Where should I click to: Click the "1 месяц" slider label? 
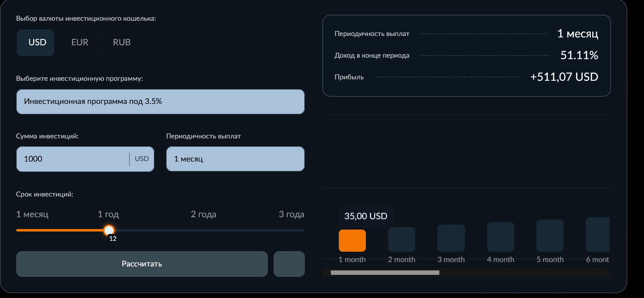coord(33,214)
